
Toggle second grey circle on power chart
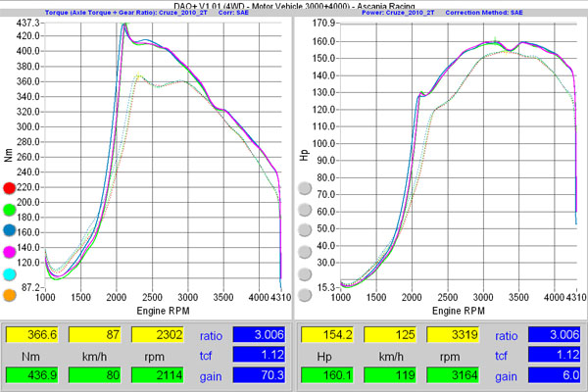[x=305, y=209]
